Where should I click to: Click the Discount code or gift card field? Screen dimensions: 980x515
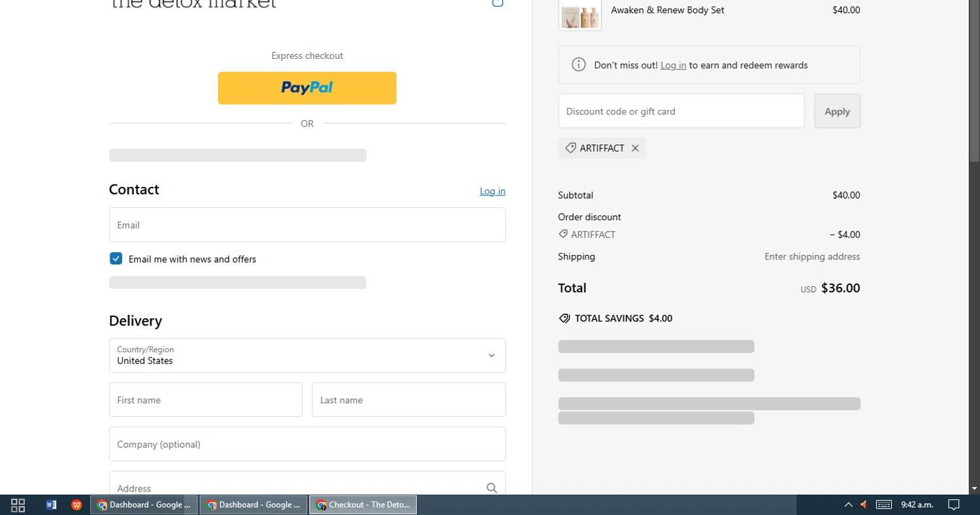click(x=681, y=111)
